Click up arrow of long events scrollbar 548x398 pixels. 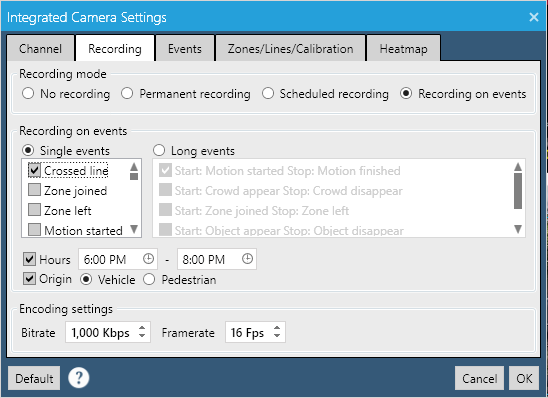pyautogui.click(x=518, y=167)
